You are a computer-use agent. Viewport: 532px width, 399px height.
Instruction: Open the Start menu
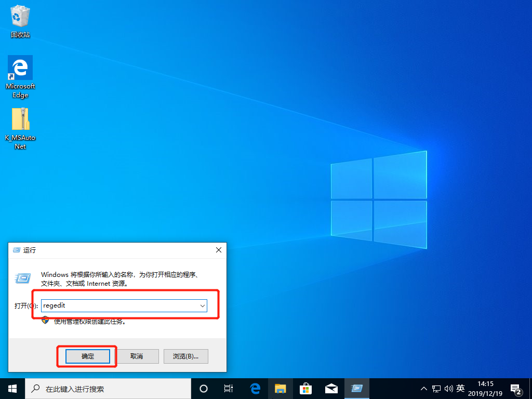(11, 388)
